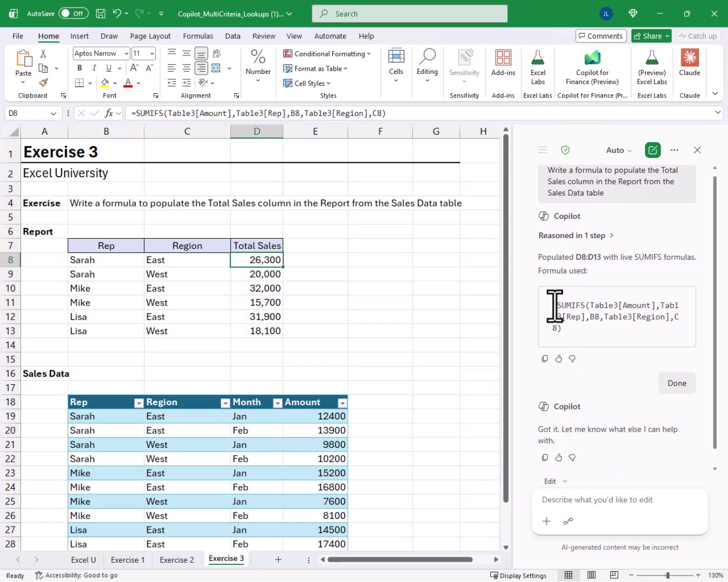Open Copilot Auto mode dropdown
The image size is (728, 582).
[619, 150]
